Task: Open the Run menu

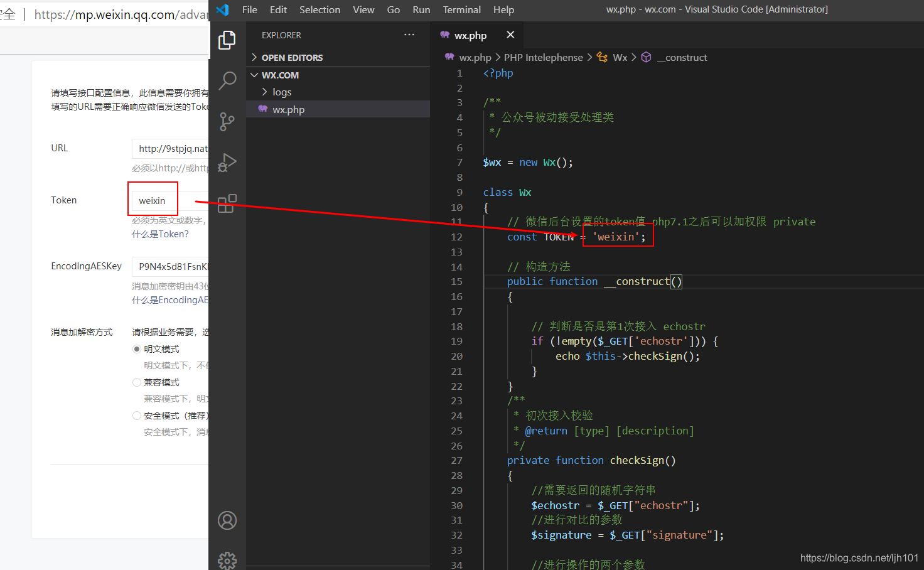Action: coord(421,9)
